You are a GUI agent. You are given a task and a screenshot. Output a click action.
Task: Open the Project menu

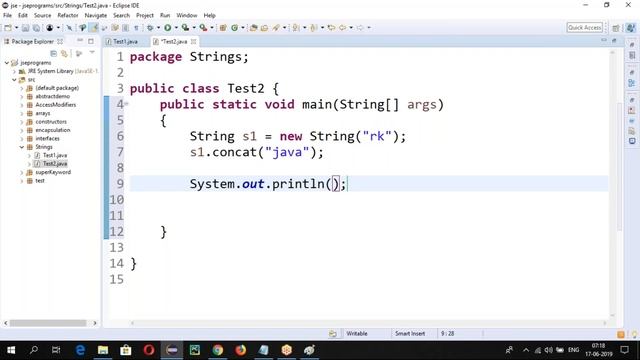[145, 15]
